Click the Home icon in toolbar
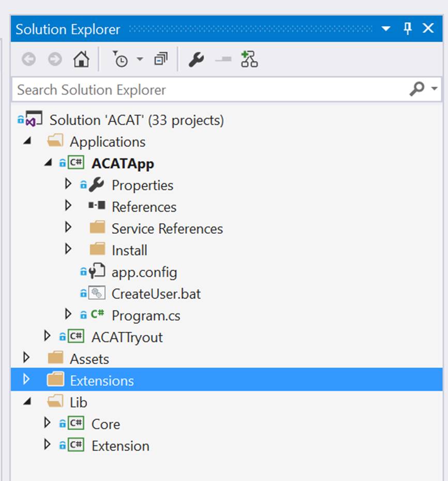 (x=81, y=59)
